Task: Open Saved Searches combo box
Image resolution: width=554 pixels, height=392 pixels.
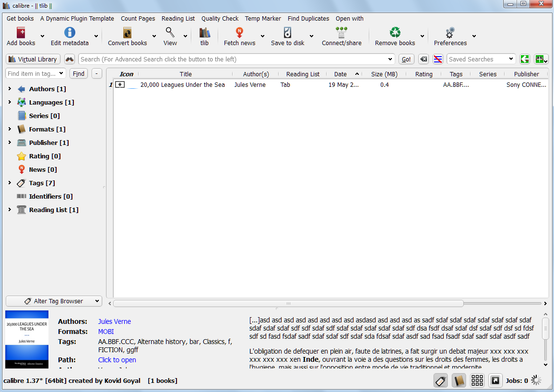Action: click(x=481, y=59)
